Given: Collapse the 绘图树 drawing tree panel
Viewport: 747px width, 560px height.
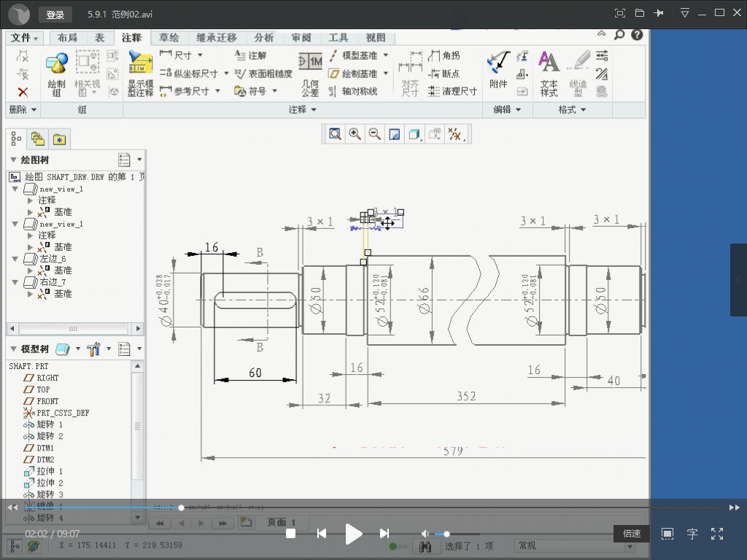Looking at the screenshot, I should pyautogui.click(x=13, y=160).
